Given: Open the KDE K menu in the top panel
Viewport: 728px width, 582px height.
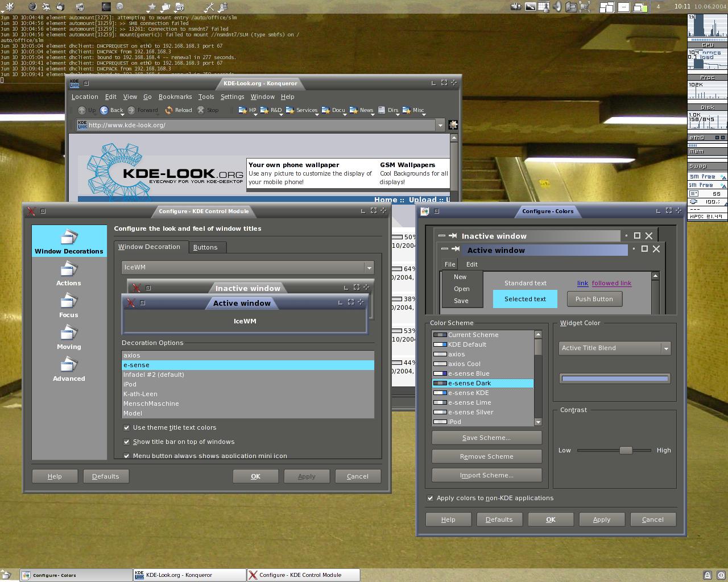Looking at the screenshot, I should coord(9,7).
